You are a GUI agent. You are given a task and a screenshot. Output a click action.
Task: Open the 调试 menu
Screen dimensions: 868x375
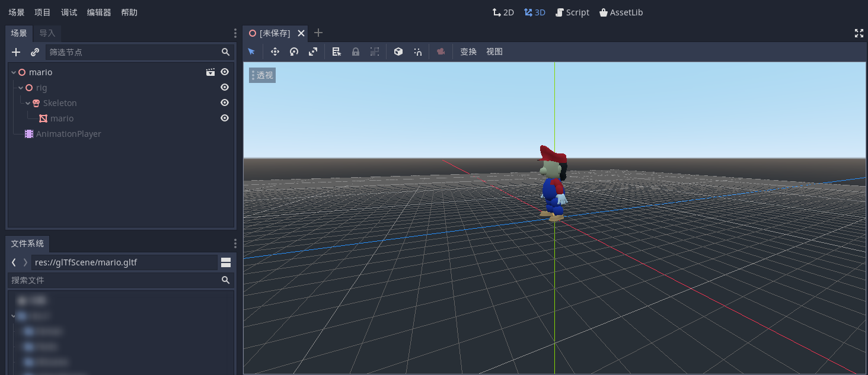click(x=69, y=12)
